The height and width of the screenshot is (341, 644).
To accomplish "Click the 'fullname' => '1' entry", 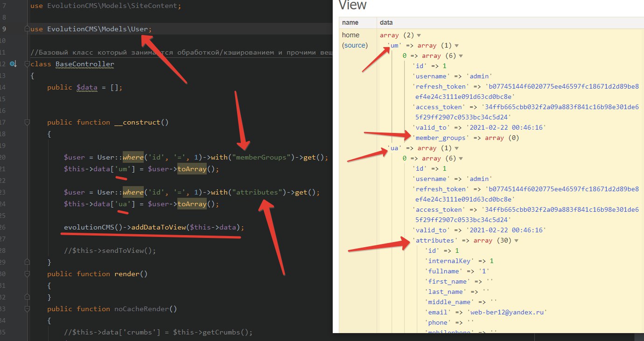I will click(457, 271).
